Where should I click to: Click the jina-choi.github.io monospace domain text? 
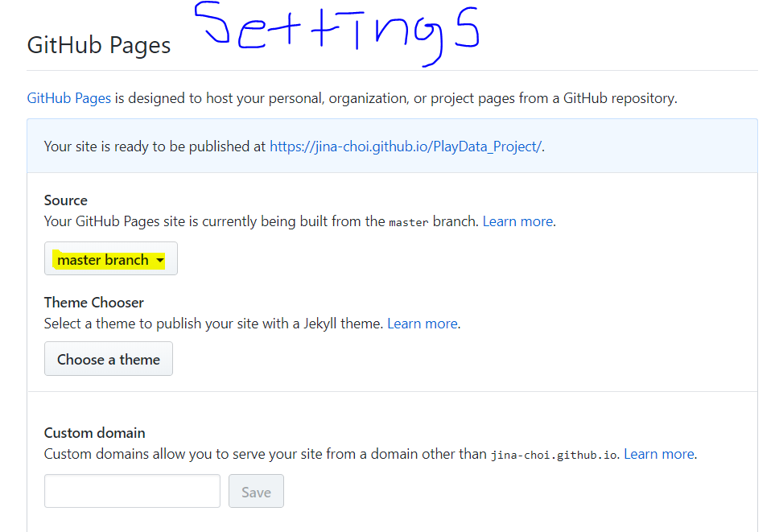pyautogui.click(x=554, y=456)
